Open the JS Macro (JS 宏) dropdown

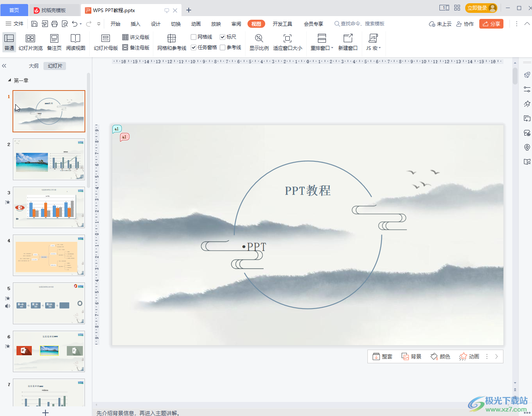click(x=373, y=42)
